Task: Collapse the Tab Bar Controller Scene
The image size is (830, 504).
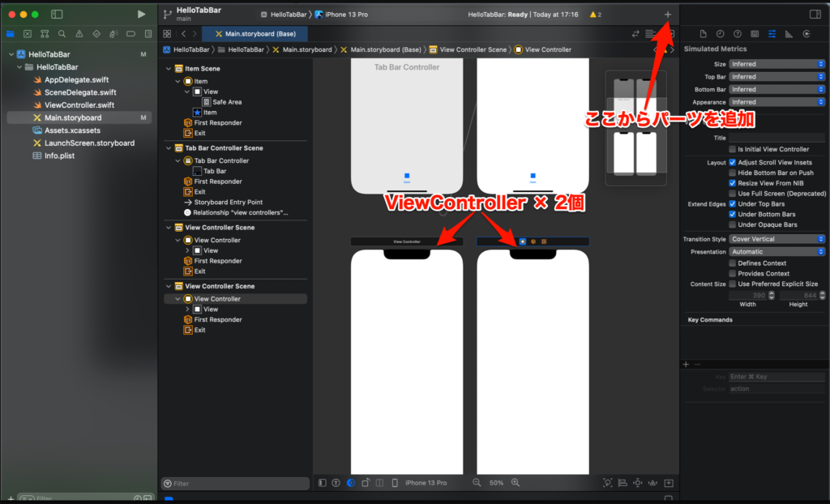Action: pyautogui.click(x=167, y=149)
